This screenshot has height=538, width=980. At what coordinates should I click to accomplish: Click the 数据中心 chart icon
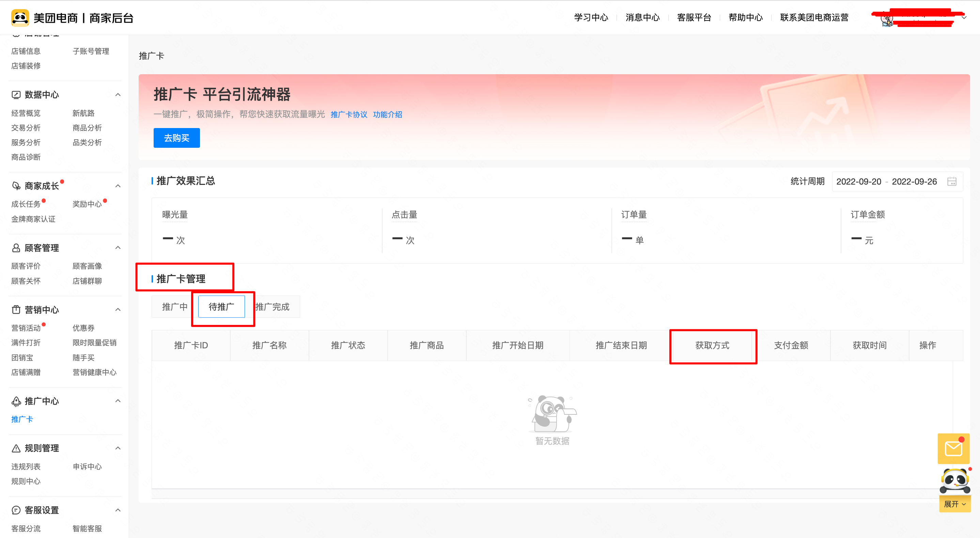pos(16,95)
